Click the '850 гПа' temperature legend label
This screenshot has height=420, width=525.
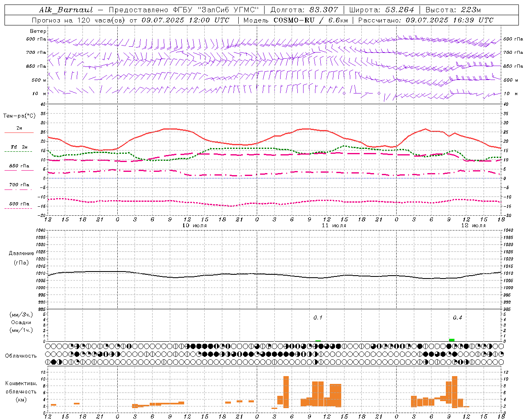click(x=19, y=166)
